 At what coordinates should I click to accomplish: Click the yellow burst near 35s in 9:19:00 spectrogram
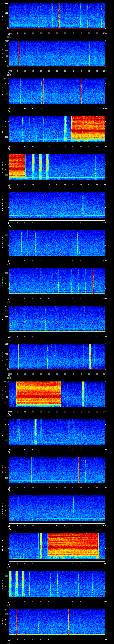(66, 129)
